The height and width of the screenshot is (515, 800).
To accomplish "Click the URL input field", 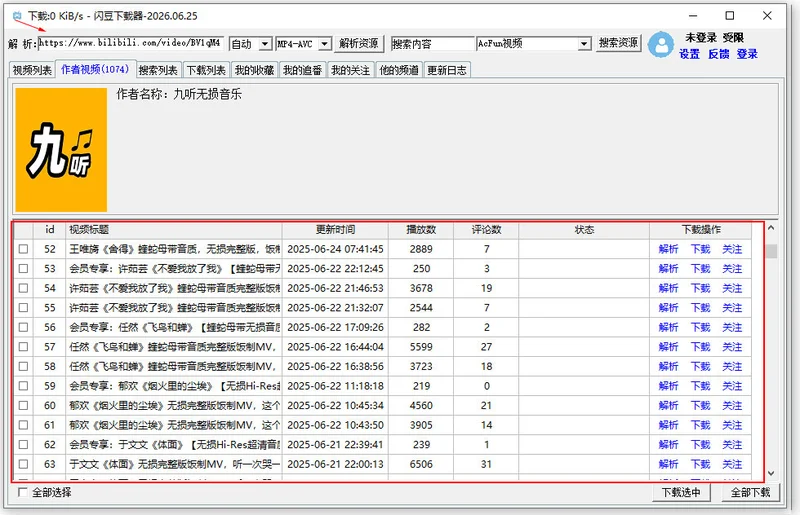I will click(131, 43).
